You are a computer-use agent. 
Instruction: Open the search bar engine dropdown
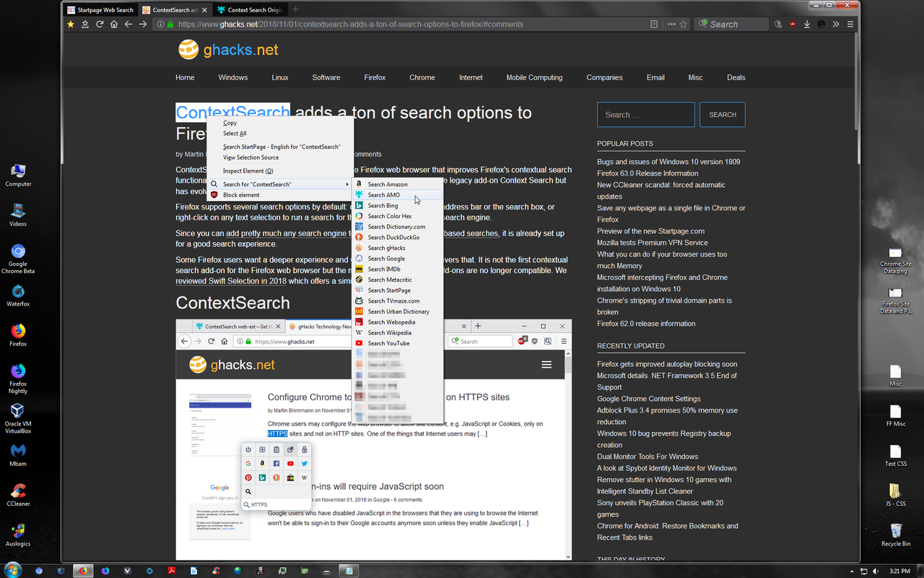(702, 24)
